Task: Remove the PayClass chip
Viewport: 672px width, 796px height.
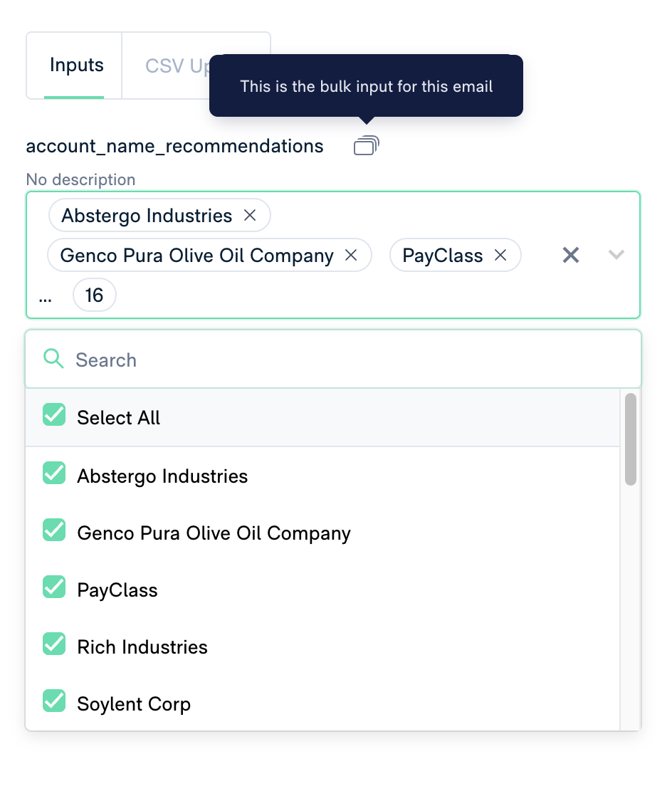Action: [500, 255]
